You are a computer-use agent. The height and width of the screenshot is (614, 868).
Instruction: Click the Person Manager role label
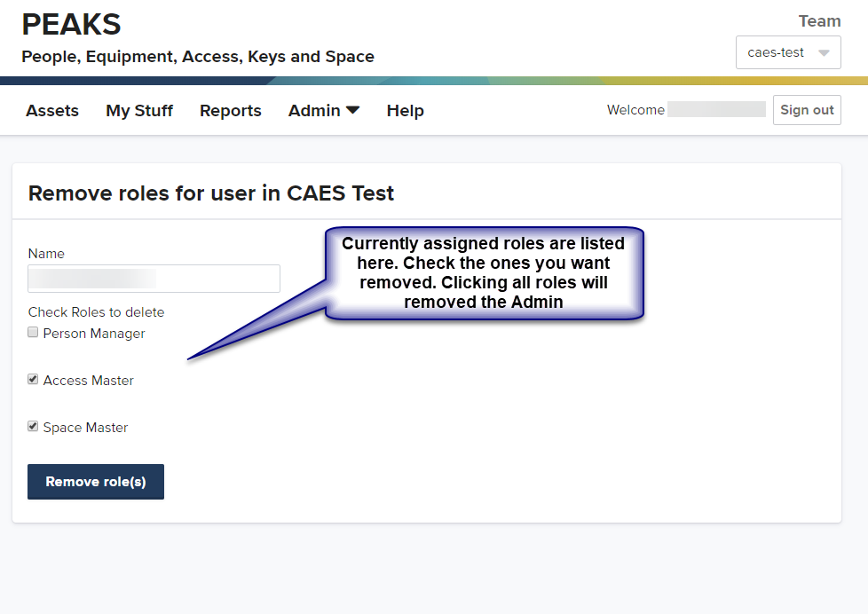point(94,333)
